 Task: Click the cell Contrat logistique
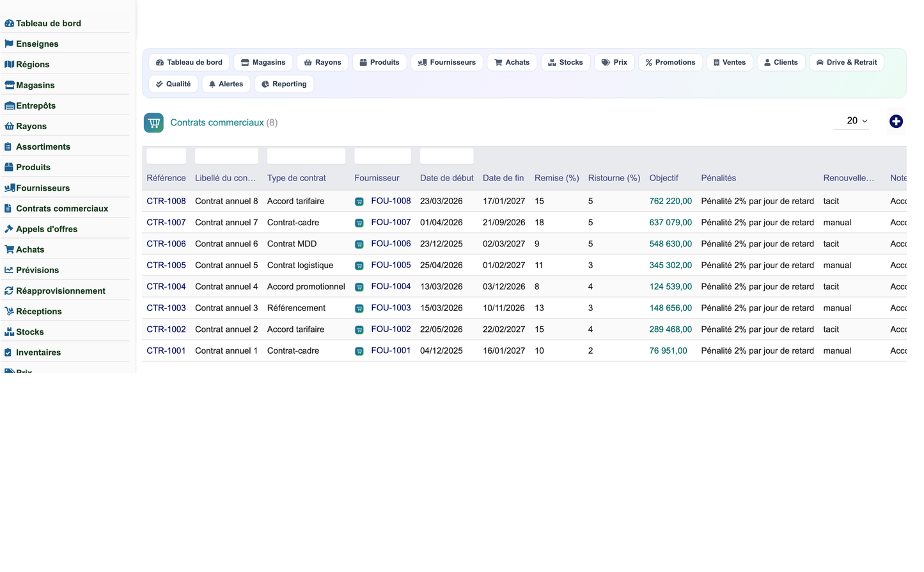(x=300, y=265)
